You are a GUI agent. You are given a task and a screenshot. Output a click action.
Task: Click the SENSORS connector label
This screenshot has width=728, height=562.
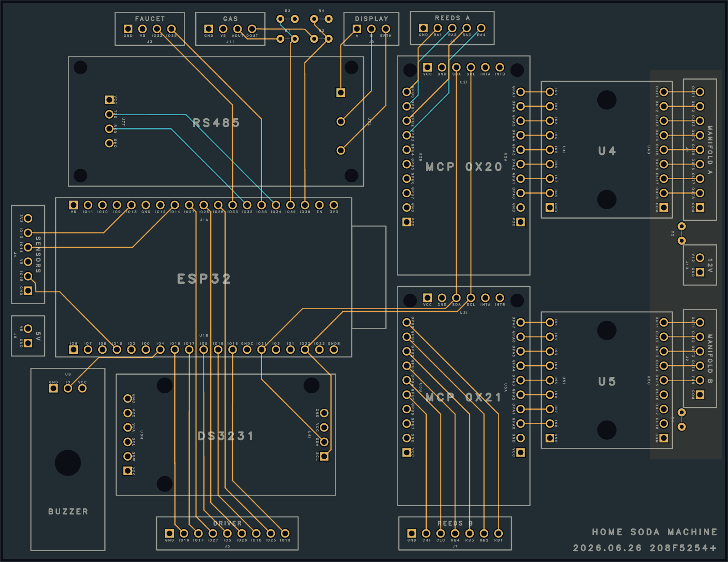click(x=38, y=255)
